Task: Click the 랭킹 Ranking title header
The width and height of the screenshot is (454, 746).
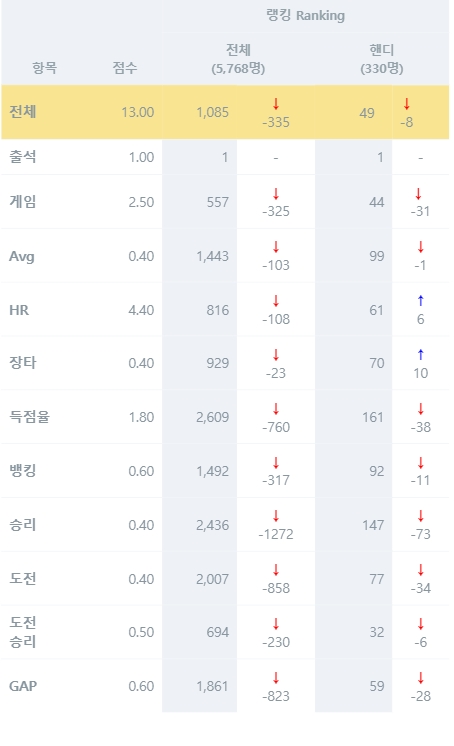Action: pos(305,15)
